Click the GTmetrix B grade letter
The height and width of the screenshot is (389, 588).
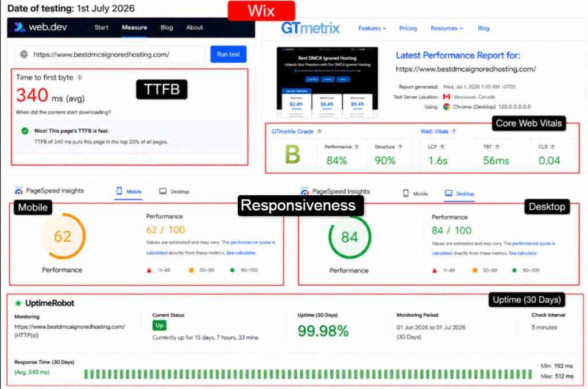coord(292,155)
